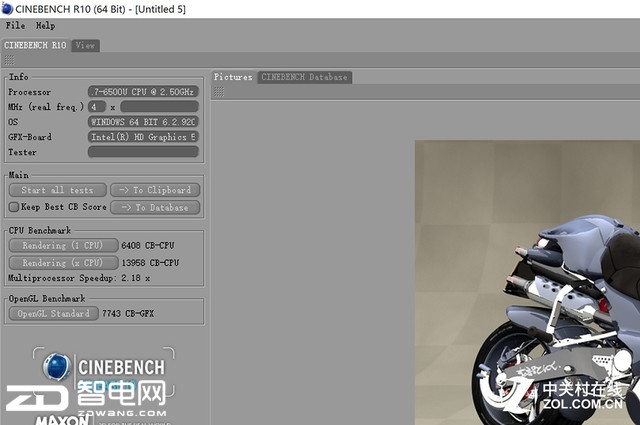Switch to the View tab
The image size is (640, 425).
click(x=85, y=45)
